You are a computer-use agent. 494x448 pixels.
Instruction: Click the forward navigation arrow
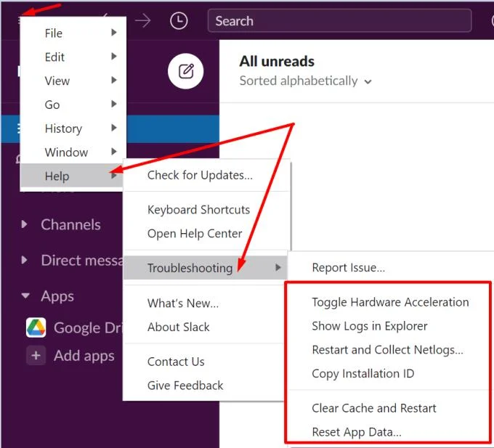(142, 21)
